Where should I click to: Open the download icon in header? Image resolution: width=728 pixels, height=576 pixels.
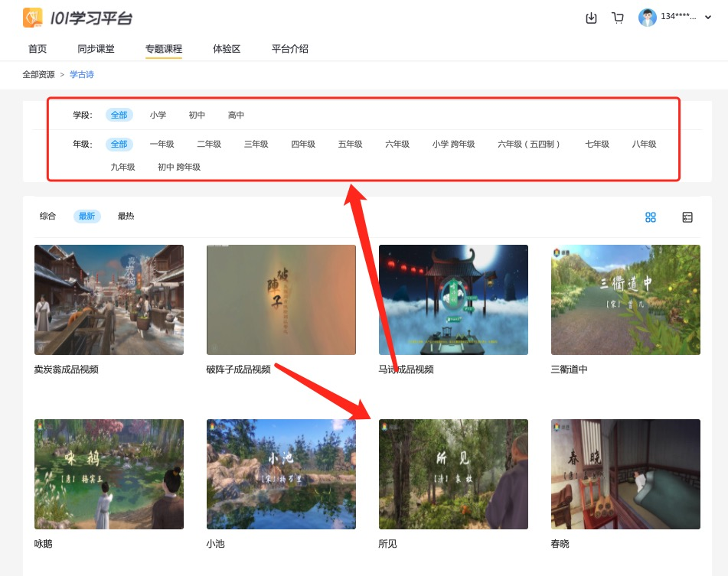click(x=591, y=18)
